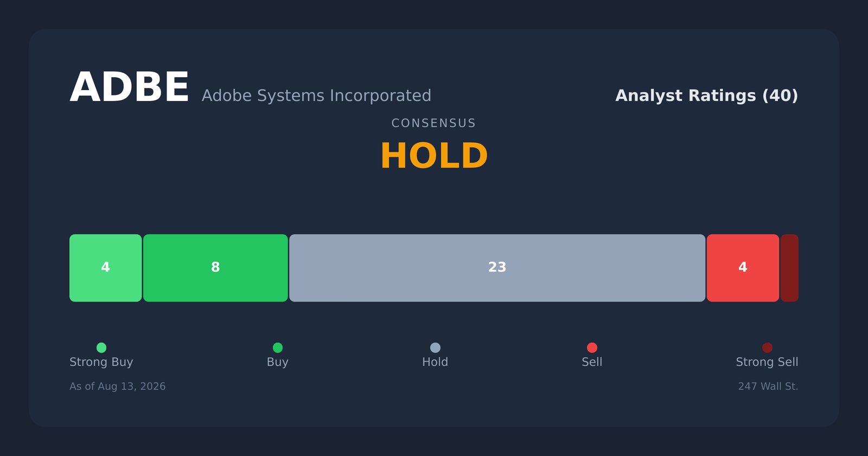The height and width of the screenshot is (456, 868).
Task: Click the ADBE ticker symbol
Action: click(x=129, y=88)
